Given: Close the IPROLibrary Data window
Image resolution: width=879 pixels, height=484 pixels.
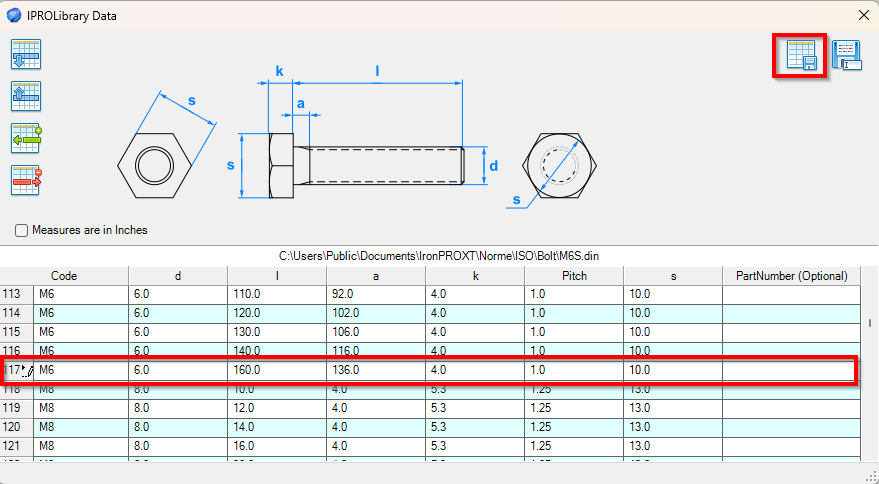Looking at the screenshot, I should point(864,15).
